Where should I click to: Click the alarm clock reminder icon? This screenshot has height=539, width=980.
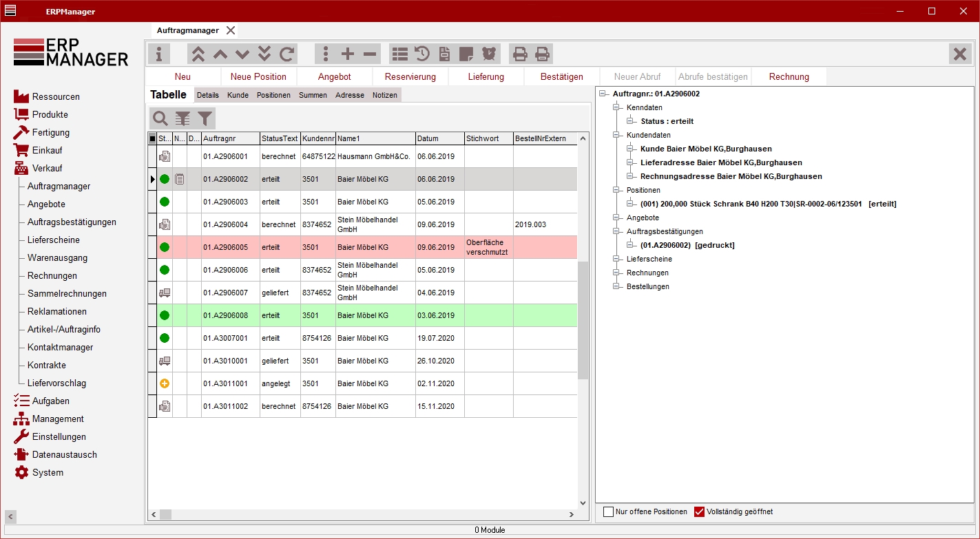(489, 54)
